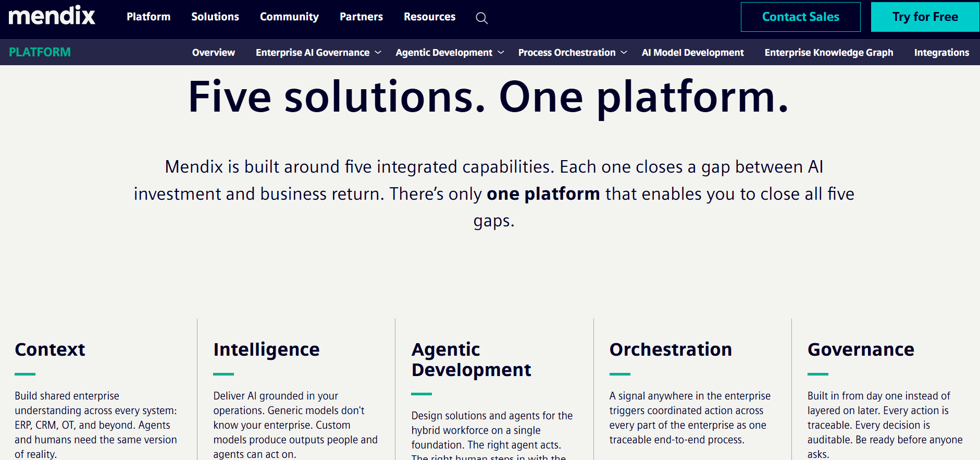Expand the Enterprise AI Governance chevron
Screen dimensions: 980x460
coord(378,53)
